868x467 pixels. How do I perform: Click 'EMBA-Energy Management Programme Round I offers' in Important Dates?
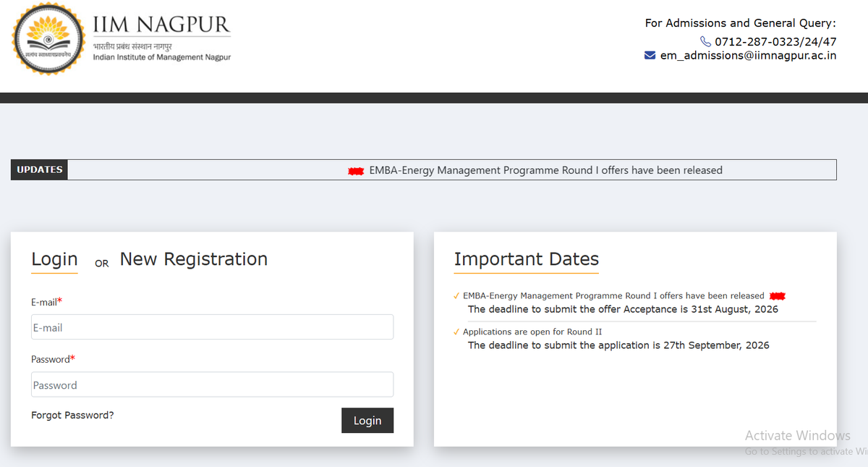pyautogui.click(x=613, y=296)
